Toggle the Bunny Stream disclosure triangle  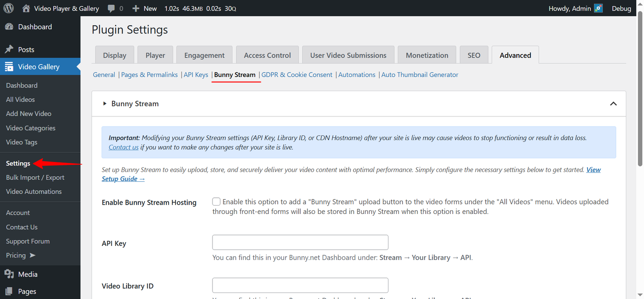[105, 104]
